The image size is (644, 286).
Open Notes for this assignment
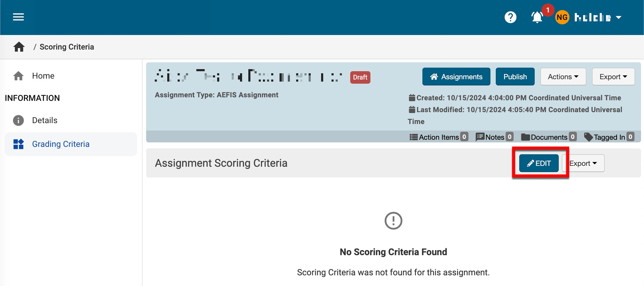click(494, 137)
